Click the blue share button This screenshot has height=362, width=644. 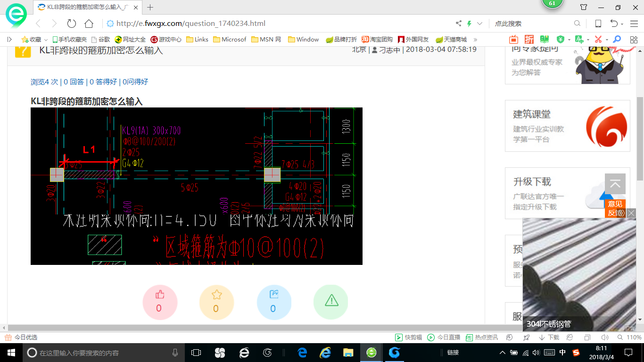coord(274,302)
